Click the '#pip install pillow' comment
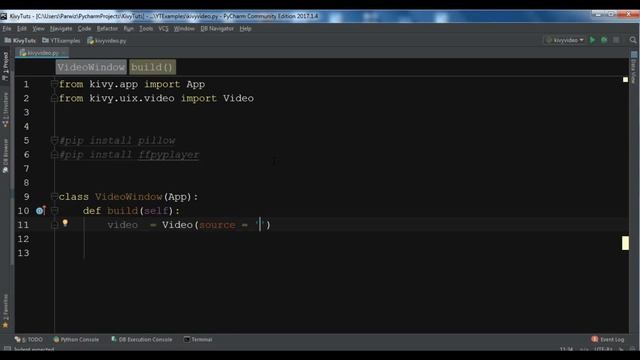 coord(117,140)
